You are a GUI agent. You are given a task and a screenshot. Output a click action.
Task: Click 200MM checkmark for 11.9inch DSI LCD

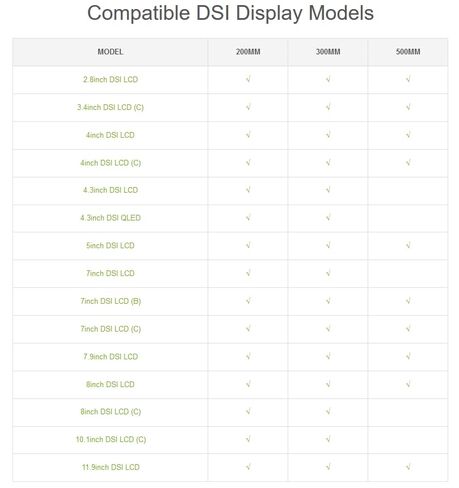pyautogui.click(x=248, y=467)
